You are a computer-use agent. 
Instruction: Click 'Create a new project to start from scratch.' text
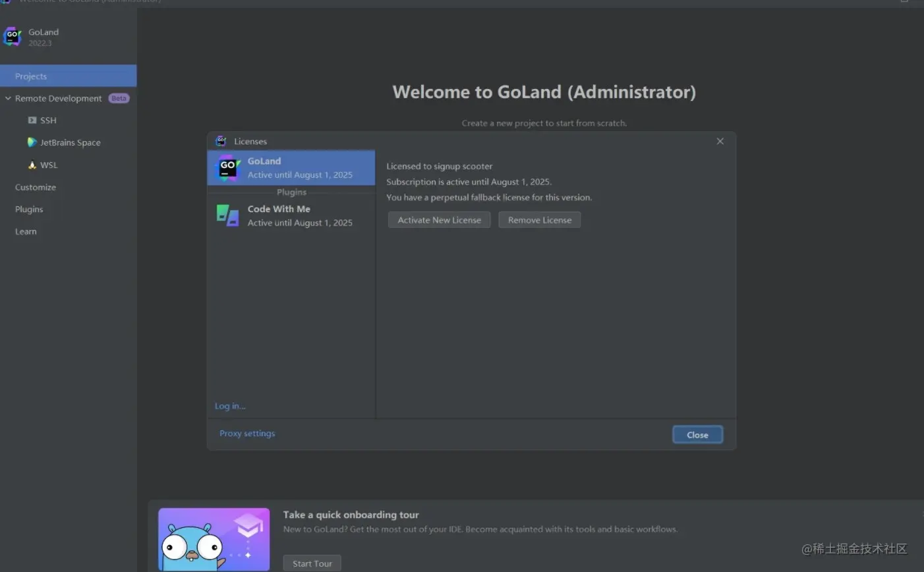[544, 123]
